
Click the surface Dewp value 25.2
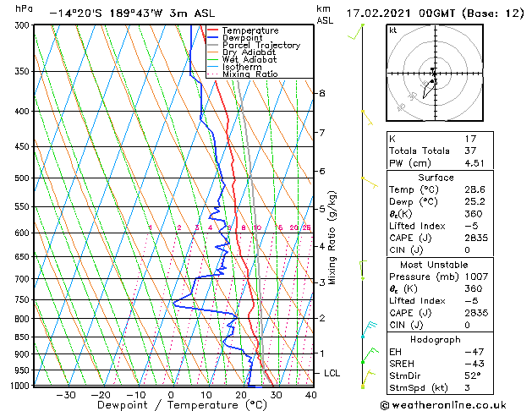point(474,201)
